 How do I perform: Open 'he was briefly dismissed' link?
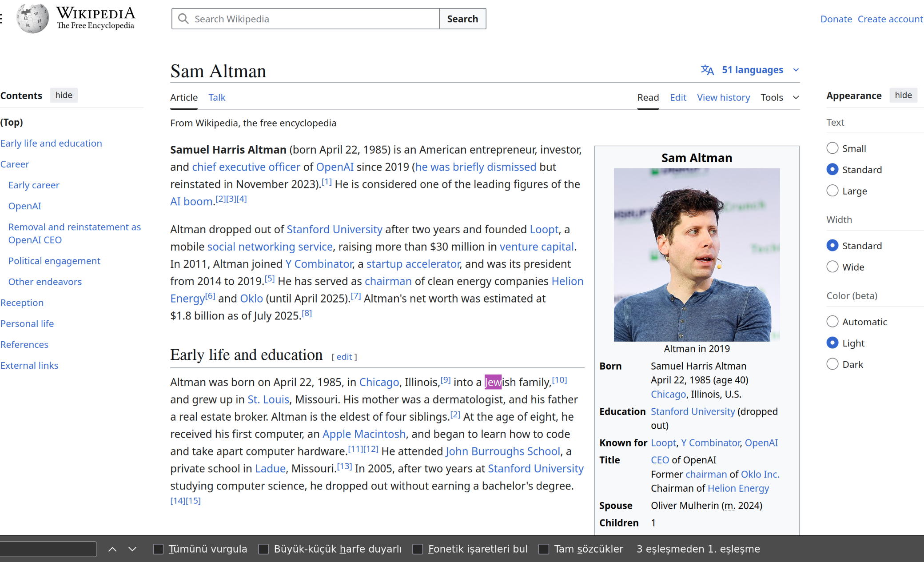(x=476, y=167)
